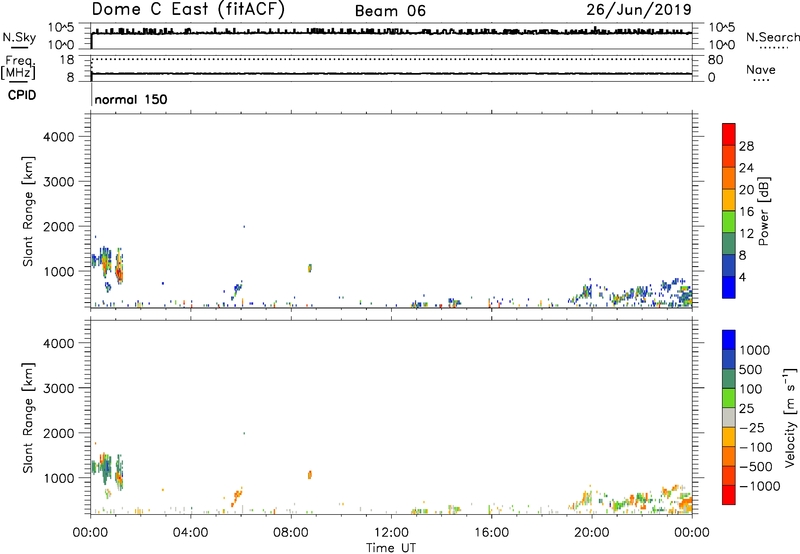Click the dotted Nave line in frequency panel
The image size is (800, 554).
[391, 59]
